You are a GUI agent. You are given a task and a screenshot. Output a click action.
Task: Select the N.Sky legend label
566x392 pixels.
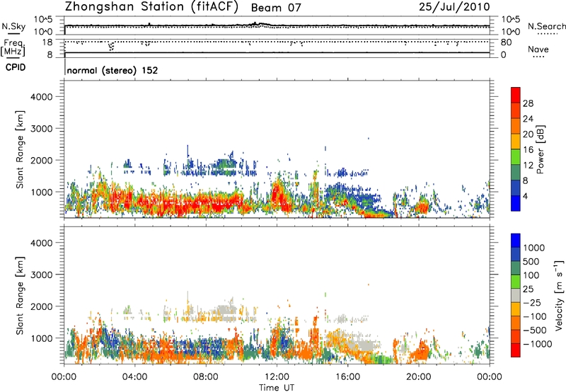13,26
